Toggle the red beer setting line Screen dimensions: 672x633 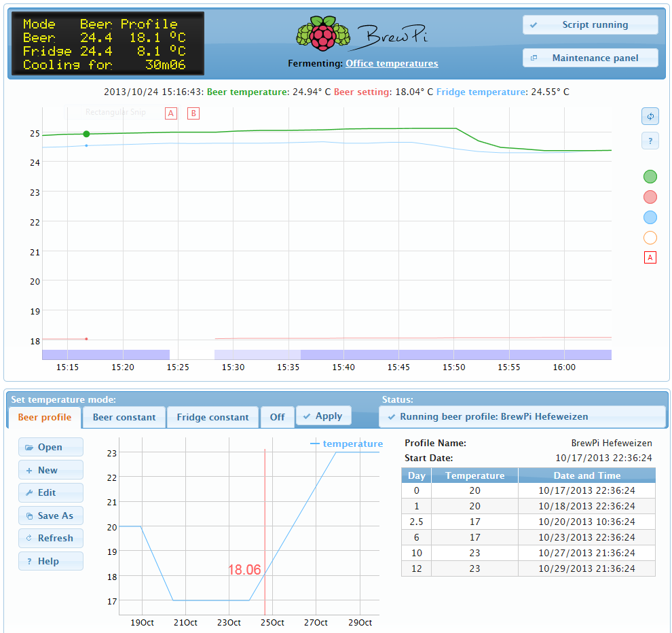point(650,197)
